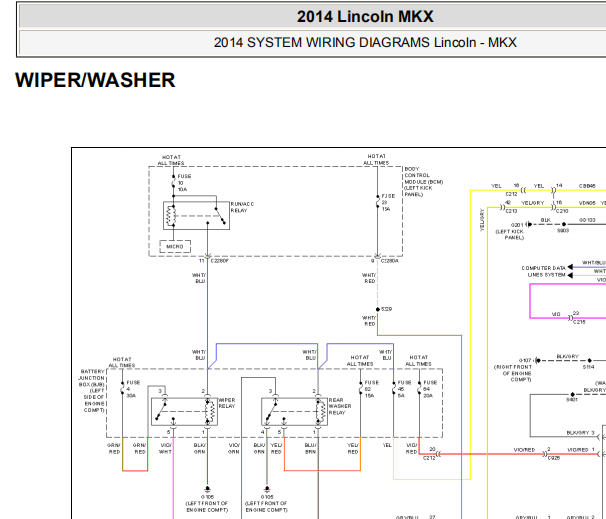Click the 'VIO/GRN' wire color label
606x519 pixels.
233,448
